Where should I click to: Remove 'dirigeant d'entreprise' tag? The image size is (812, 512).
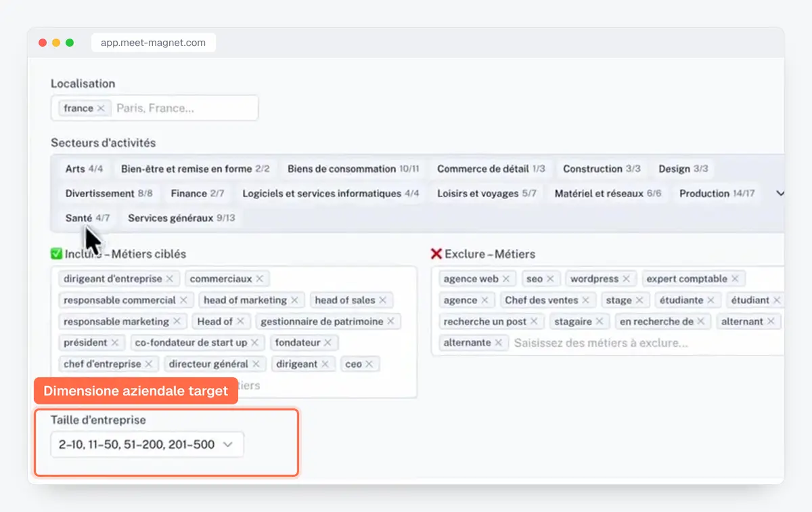point(170,278)
